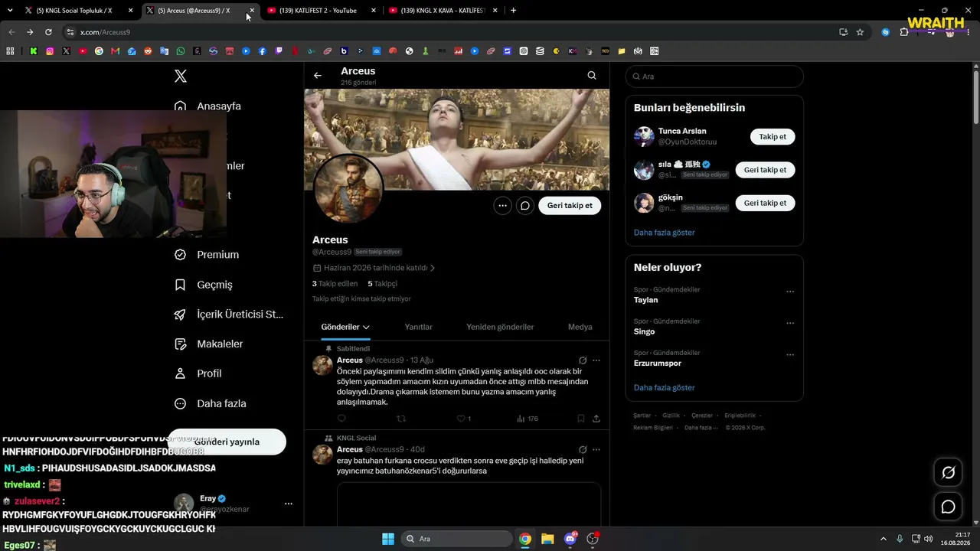The height and width of the screenshot is (551, 980).
Task: Follow back gökşin with Geri takip et
Action: tap(765, 203)
